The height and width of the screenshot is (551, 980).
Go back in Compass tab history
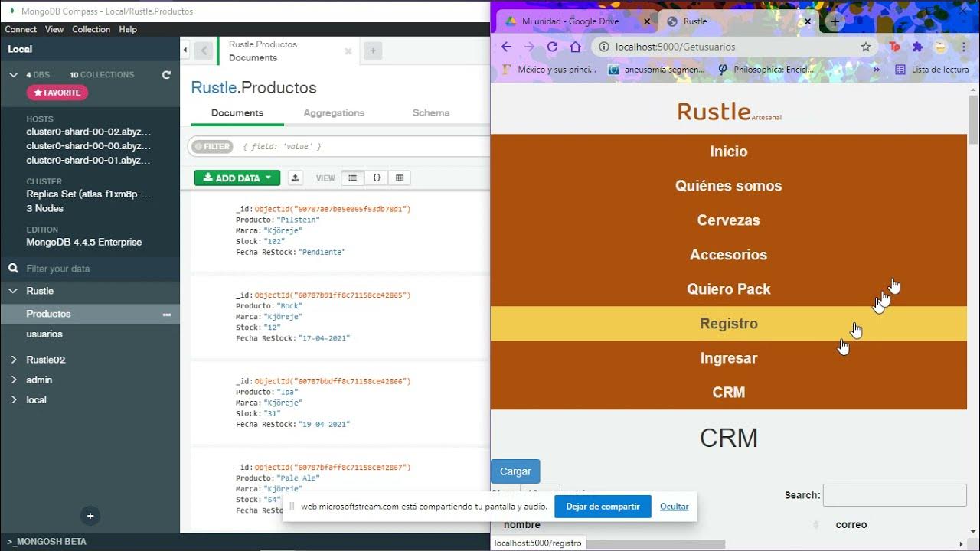[x=204, y=51]
